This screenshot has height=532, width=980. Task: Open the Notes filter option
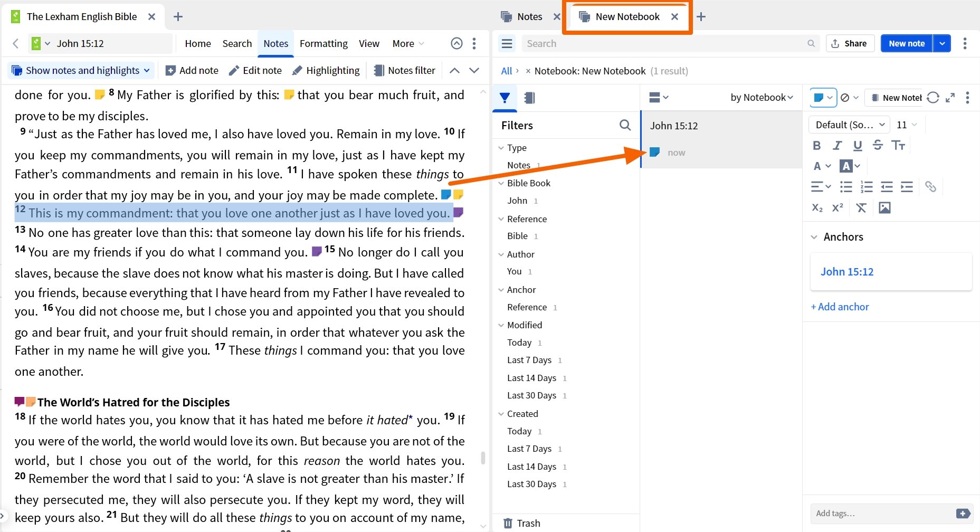coord(404,70)
